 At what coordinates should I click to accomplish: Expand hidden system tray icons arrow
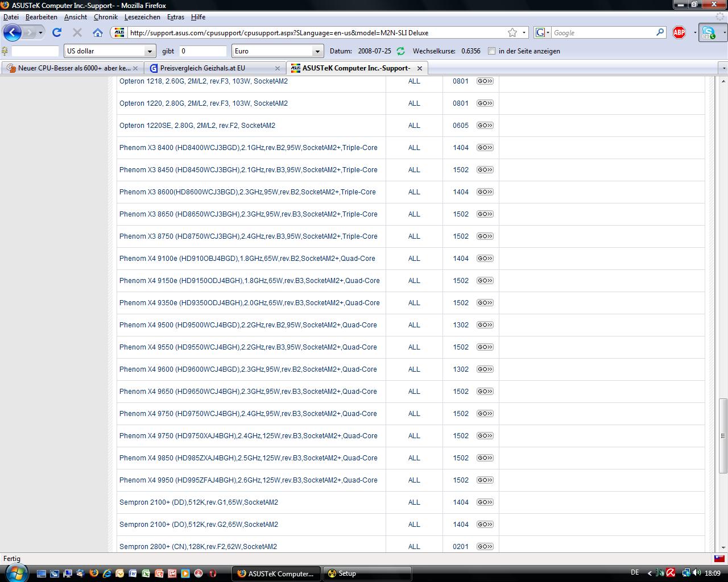tap(650, 573)
